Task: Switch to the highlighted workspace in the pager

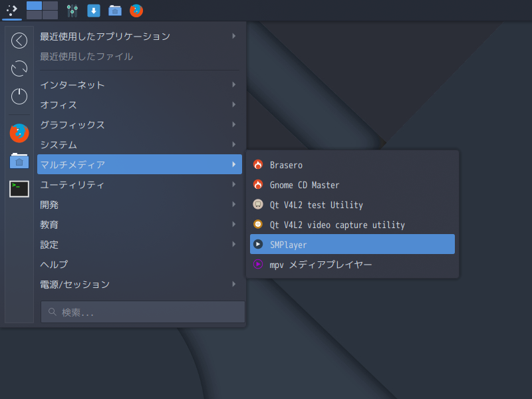Action: coord(35,6)
